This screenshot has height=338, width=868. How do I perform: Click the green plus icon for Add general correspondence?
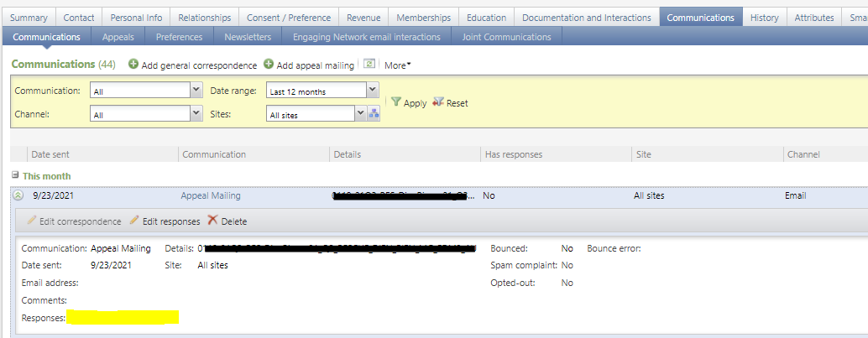point(133,65)
